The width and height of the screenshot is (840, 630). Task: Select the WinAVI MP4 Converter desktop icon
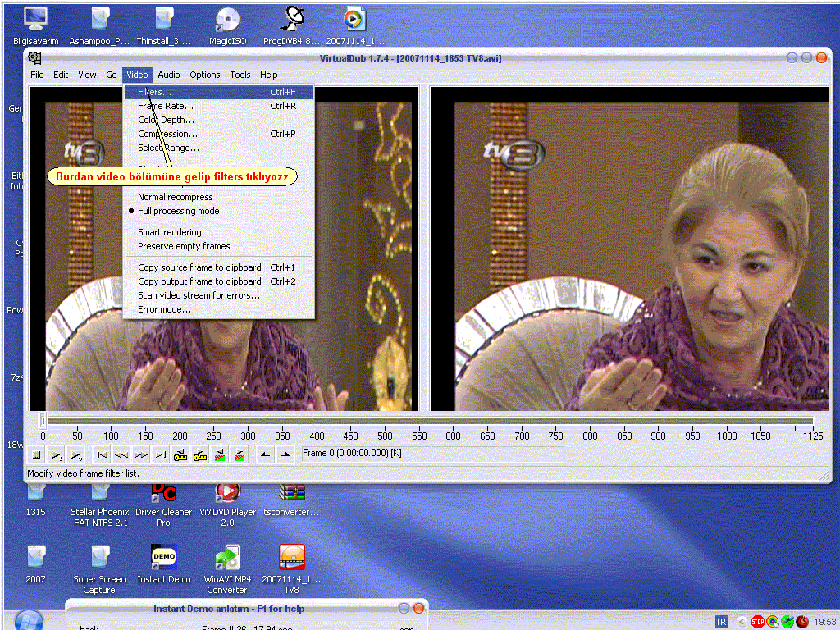pos(228,570)
